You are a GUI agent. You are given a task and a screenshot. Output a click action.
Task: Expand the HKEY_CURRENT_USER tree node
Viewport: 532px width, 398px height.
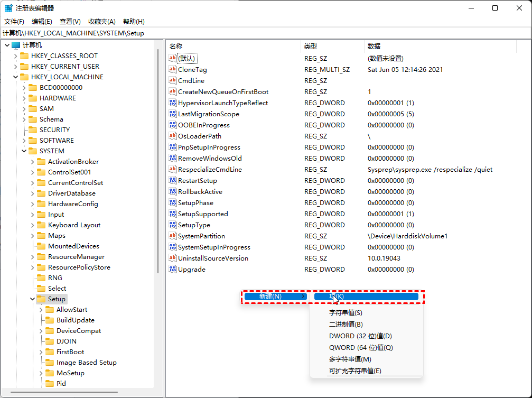tap(15, 67)
